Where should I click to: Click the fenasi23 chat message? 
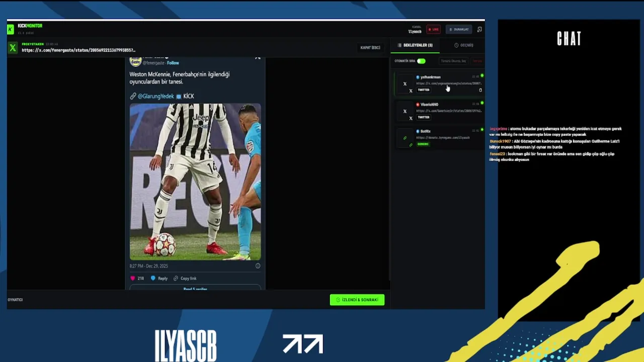click(x=552, y=157)
